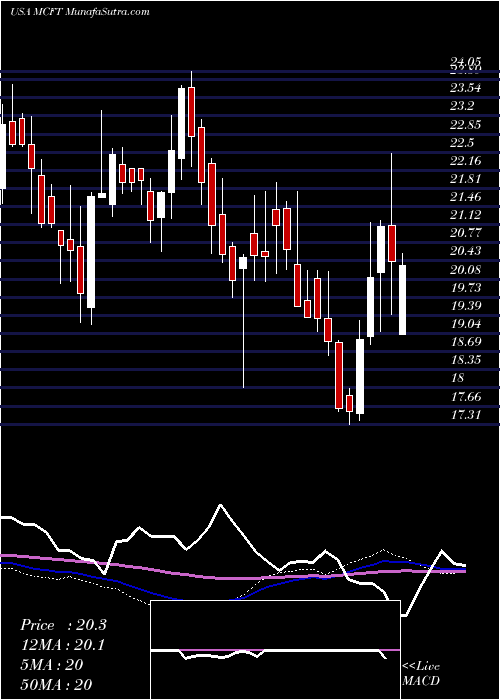Select the 20.08 price axis label
500x700 pixels.
(x=466, y=270)
